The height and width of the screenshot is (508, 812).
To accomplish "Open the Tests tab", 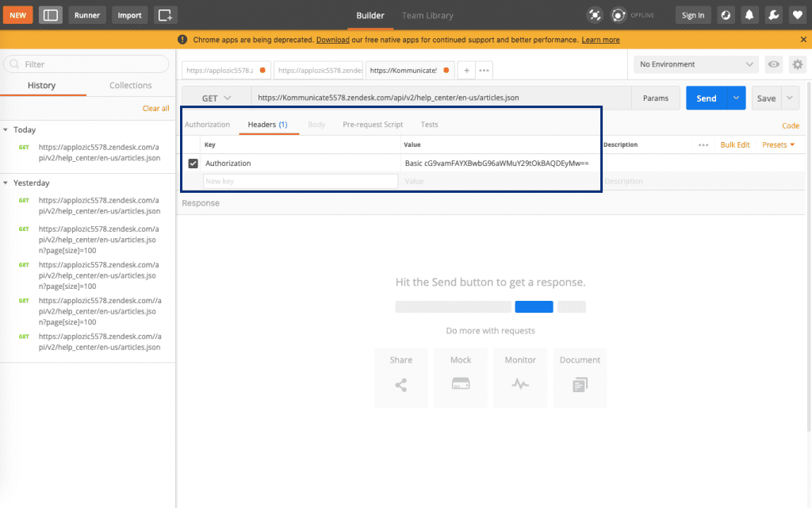I will [x=429, y=125].
